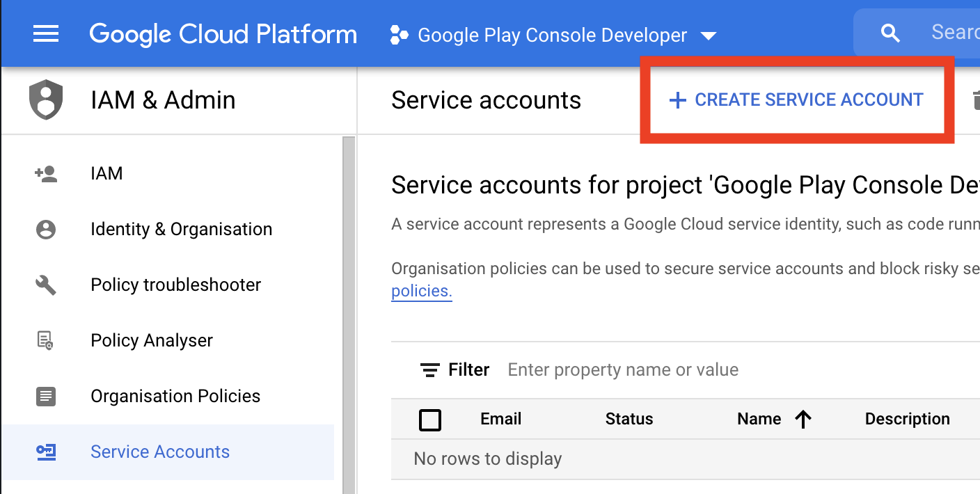Open the organisation policies link

point(421,292)
